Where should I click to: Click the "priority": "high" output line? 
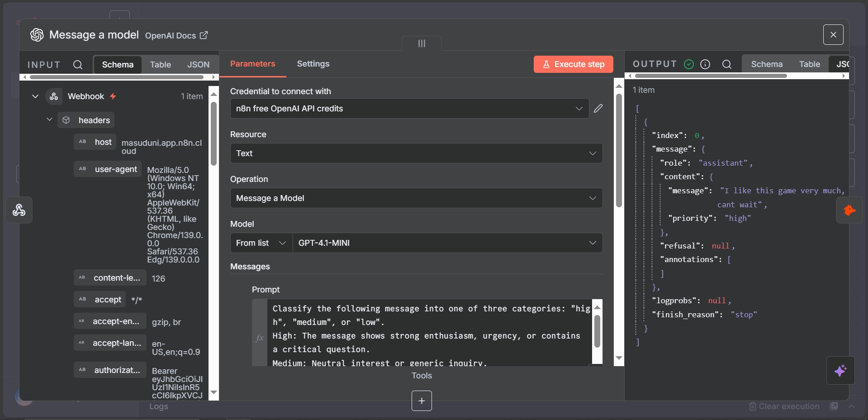click(x=710, y=218)
